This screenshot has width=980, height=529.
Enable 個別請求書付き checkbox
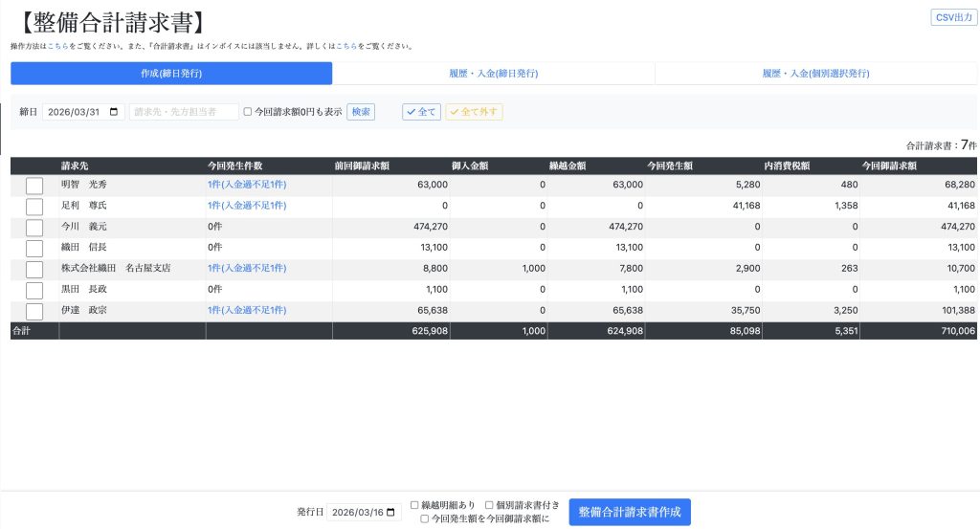tap(489, 505)
